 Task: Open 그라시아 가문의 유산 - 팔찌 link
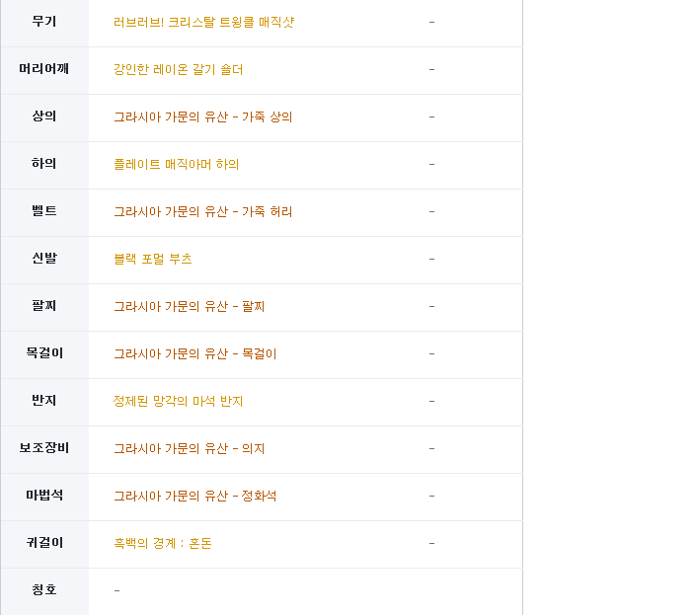pyautogui.click(x=189, y=307)
